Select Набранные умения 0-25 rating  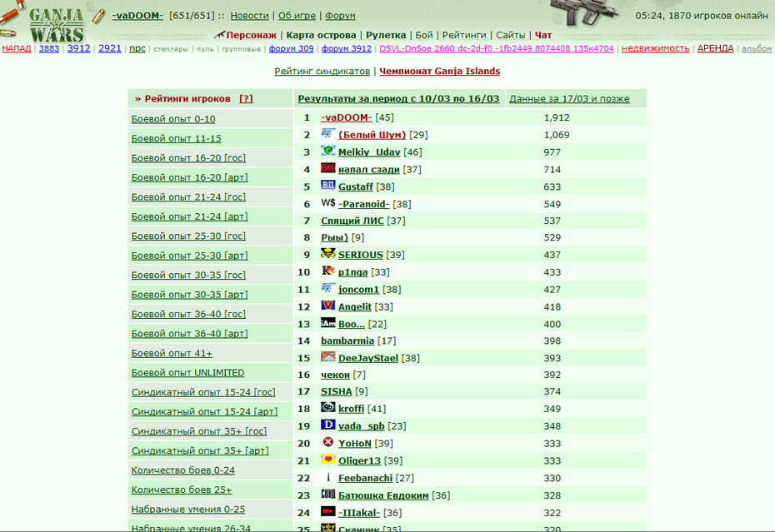(x=188, y=510)
